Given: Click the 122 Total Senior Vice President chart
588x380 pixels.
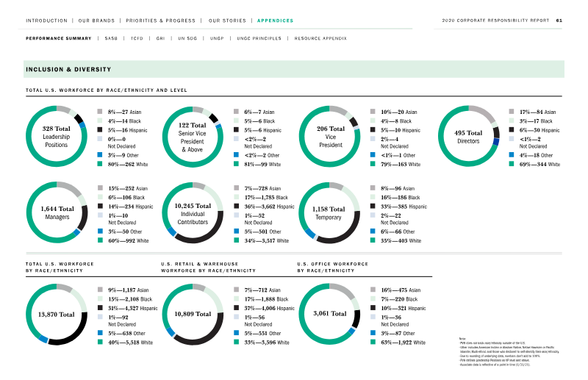Looking at the screenshot, I should pos(193,137).
